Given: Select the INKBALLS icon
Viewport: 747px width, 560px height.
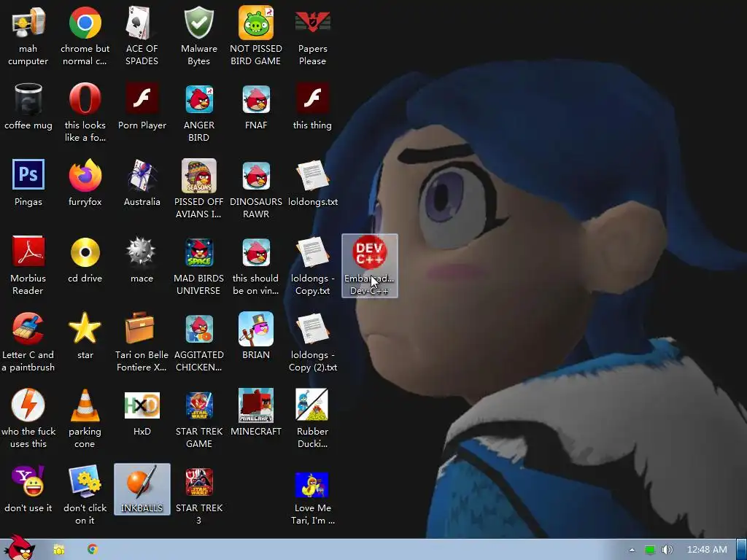Looking at the screenshot, I should [142, 489].
